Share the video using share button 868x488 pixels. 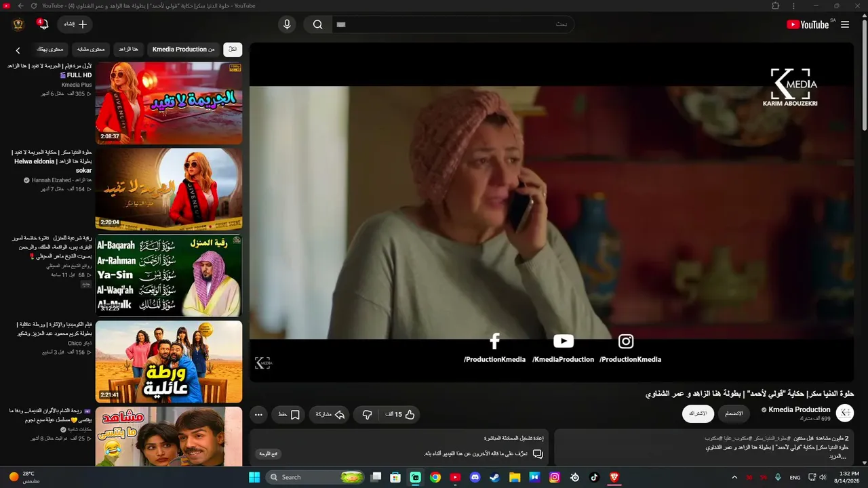[x=330, y=414]
